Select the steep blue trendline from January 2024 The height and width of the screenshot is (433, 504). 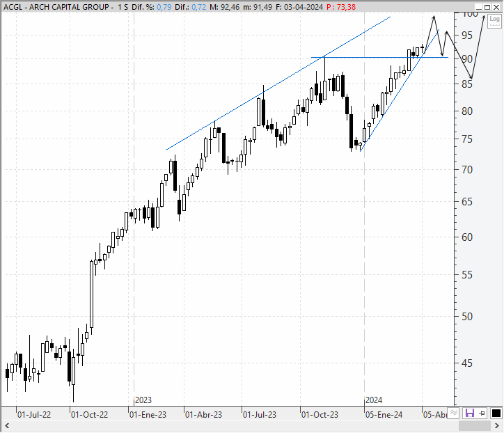click(400, 90)
